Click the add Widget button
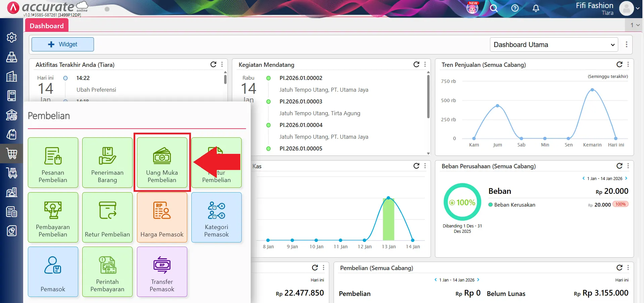 (63, 44)
